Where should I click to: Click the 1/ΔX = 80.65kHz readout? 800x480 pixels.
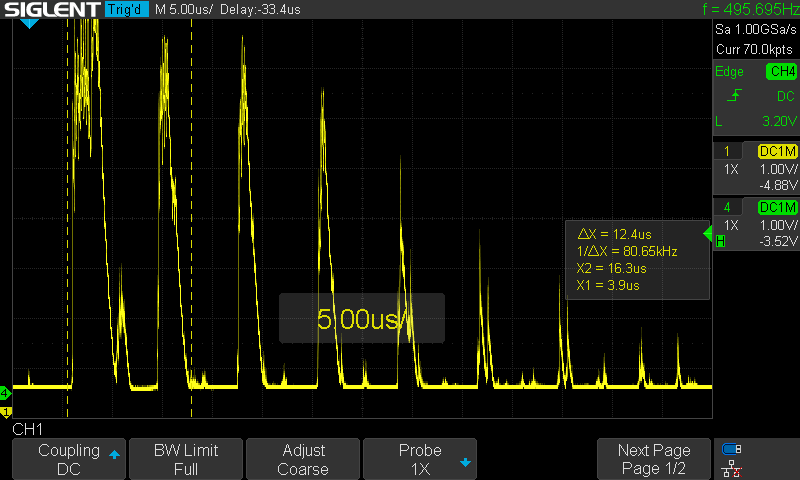(x=627, y=251)
